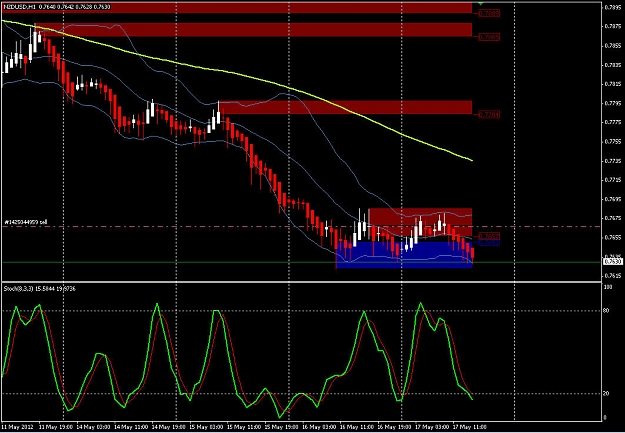Click the 0.7795 price scale label

(x=613, y=103)
